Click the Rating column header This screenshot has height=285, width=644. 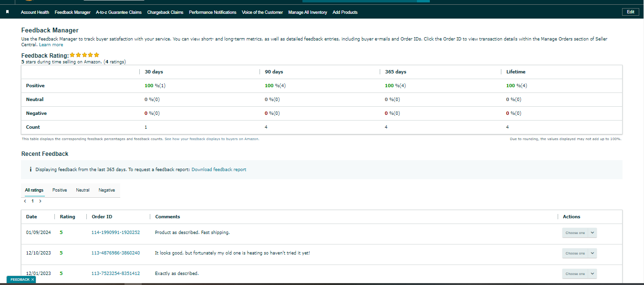pyautogui.click(x=67, y=217)
